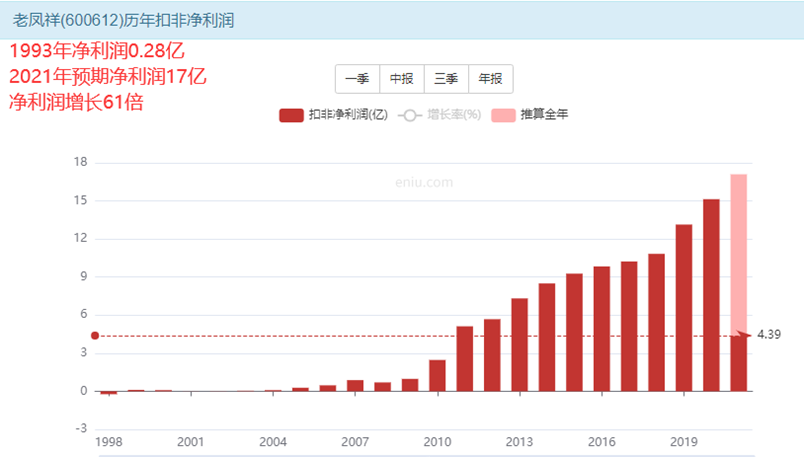Select the pink 2021 full-year estimate bar

[x=739, y=254]
